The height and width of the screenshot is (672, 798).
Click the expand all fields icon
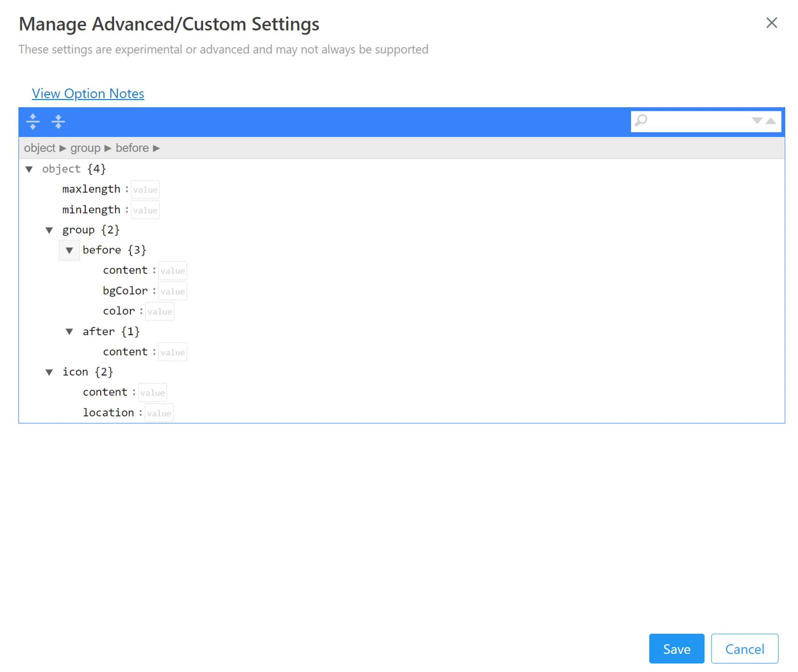click(32, 122)
